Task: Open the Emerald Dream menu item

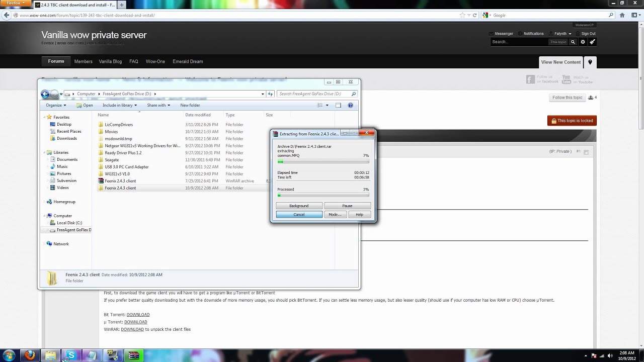Action: tap(188, 61)
